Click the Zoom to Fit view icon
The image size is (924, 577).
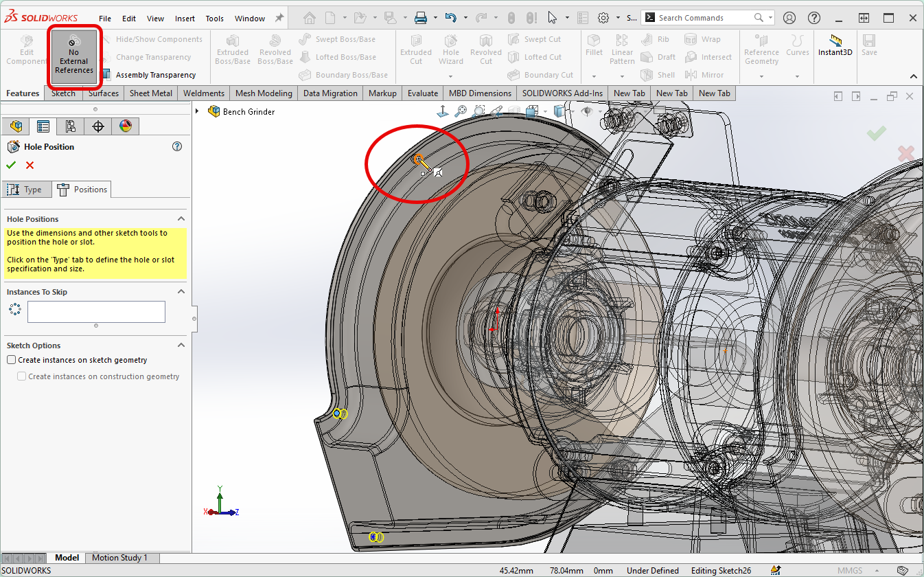point(461,111)
